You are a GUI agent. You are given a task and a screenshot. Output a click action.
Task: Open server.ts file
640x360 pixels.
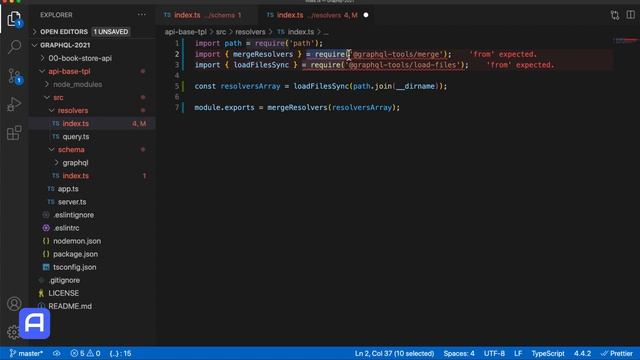71,202
